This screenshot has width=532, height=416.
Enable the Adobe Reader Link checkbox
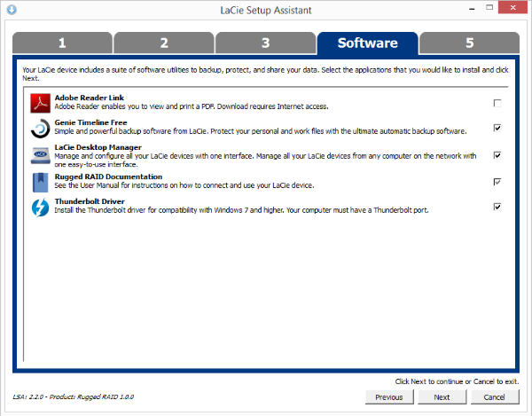pos(497,103)
